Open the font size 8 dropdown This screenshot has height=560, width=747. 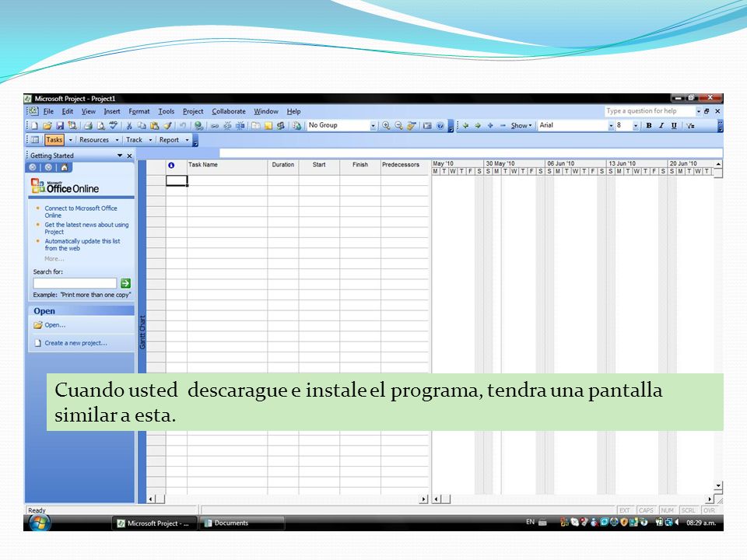pyautogui.click(x=636, y=126)
